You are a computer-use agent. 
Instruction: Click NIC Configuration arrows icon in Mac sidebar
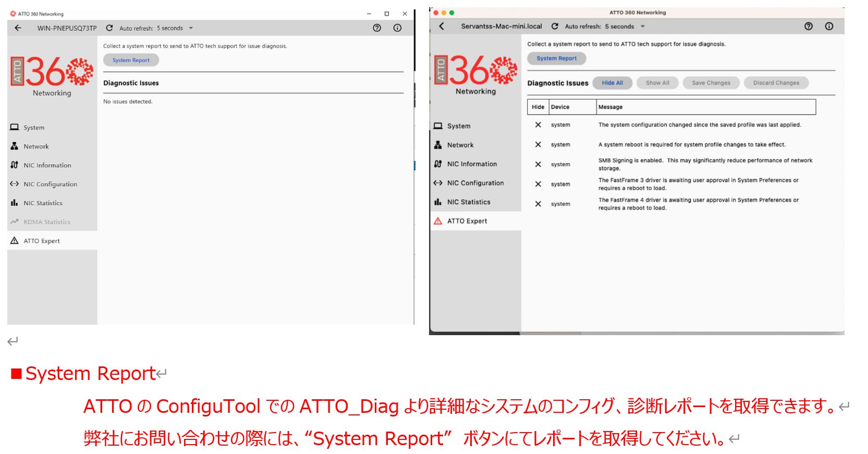coord(438,183)
